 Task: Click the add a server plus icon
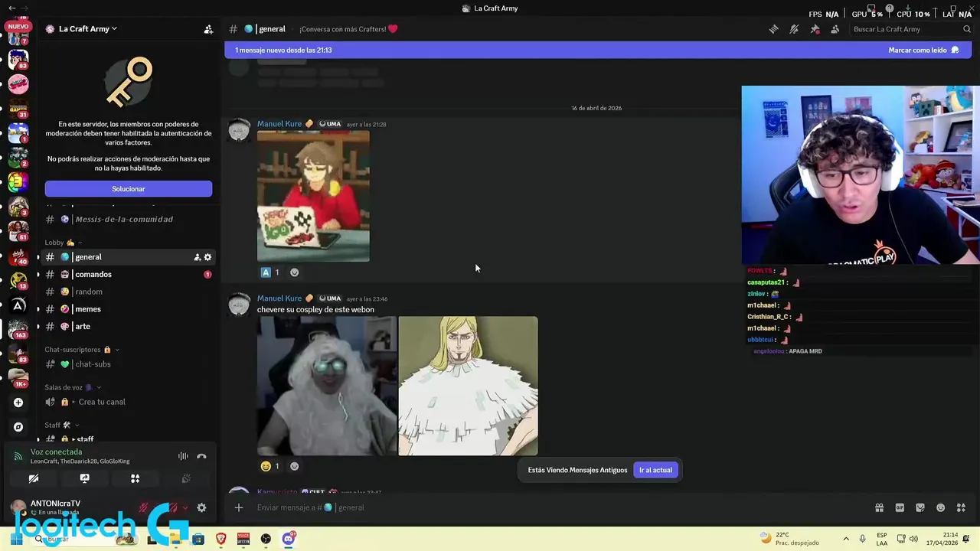click(x=18, y=403)
